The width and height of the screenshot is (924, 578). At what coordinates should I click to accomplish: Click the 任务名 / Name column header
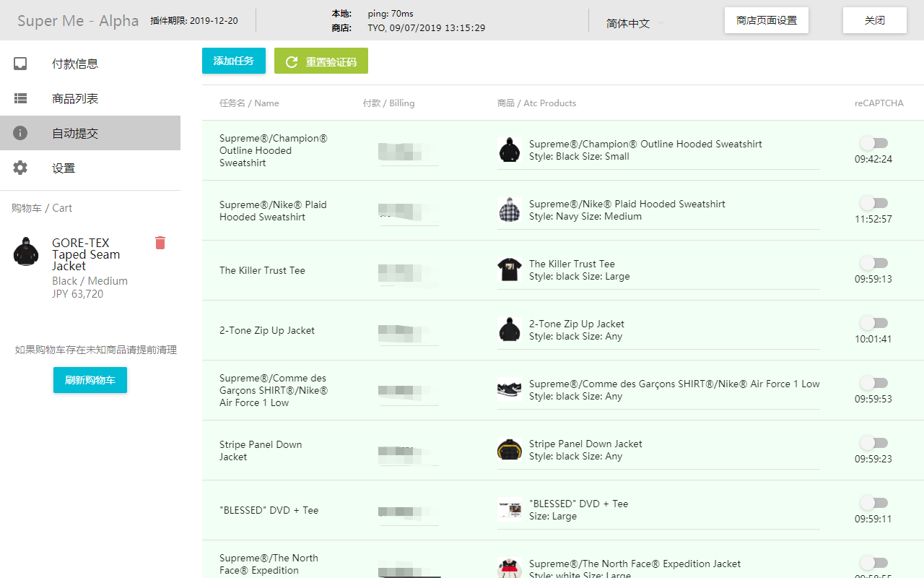[249, 103]
